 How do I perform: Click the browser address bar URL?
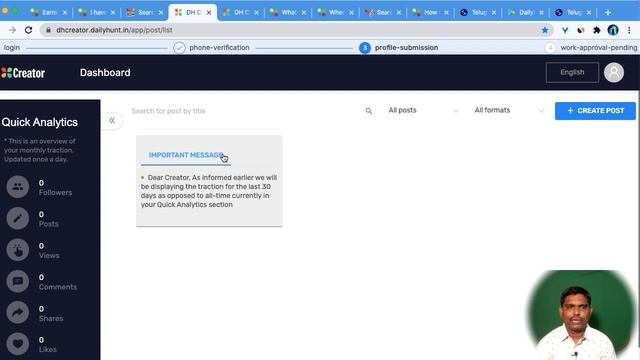tap(114, 30)
